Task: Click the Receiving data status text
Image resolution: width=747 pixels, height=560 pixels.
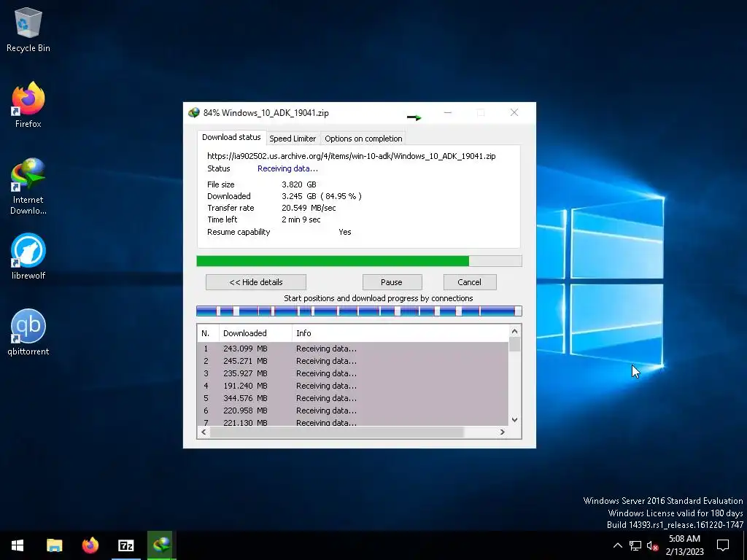Action: [287, 168]
